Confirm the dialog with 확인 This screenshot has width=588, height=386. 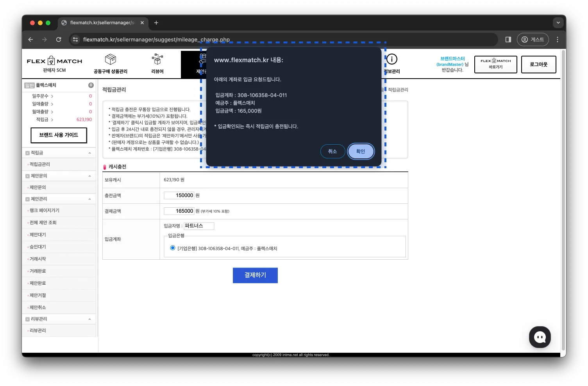[361, 151]
